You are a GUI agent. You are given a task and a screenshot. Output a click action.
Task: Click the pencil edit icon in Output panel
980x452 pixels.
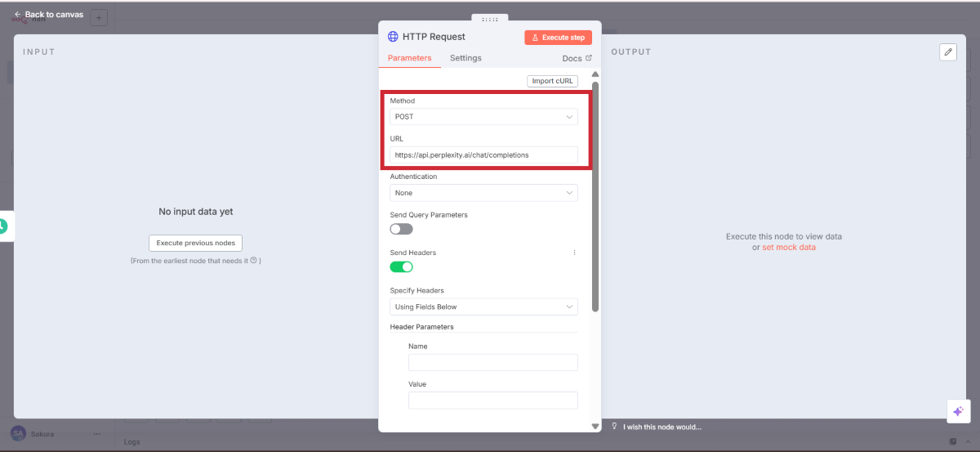pos(948,51)
